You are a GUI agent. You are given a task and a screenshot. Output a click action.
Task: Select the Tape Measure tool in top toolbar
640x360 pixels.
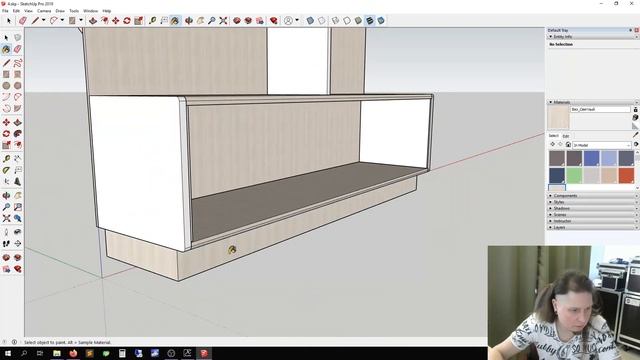click(152, 20)
